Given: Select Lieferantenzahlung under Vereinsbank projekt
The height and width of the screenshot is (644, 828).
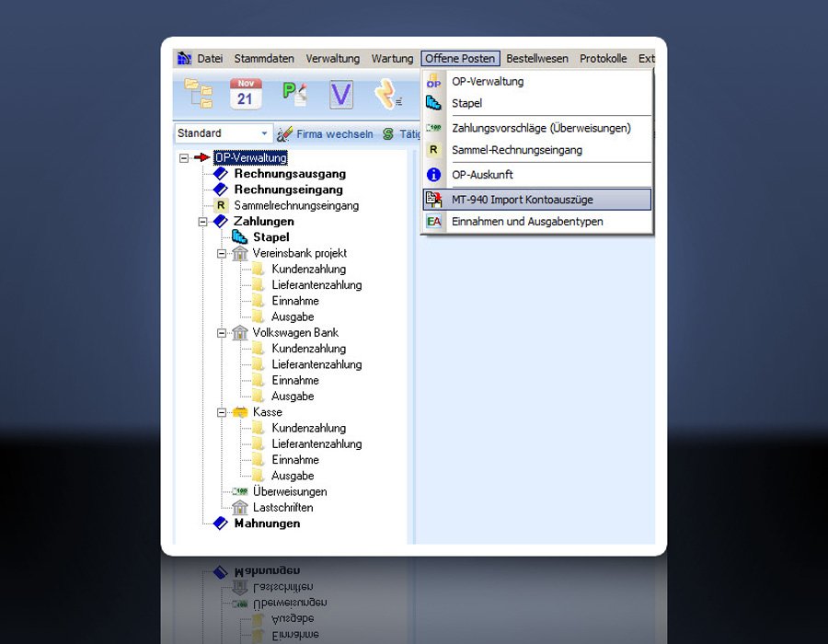Looking at the screenshot, I should [316, 285].
